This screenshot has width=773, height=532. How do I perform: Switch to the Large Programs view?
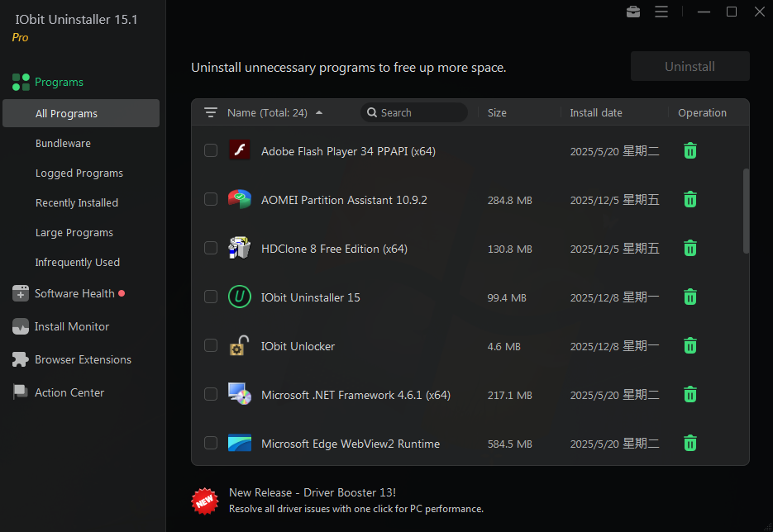point(74,233)
